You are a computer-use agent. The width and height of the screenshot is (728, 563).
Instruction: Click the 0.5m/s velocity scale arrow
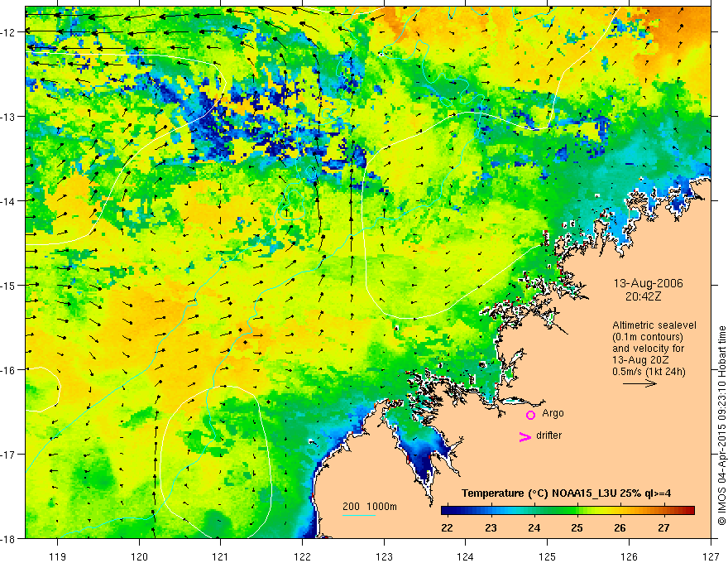click(639, 383)
